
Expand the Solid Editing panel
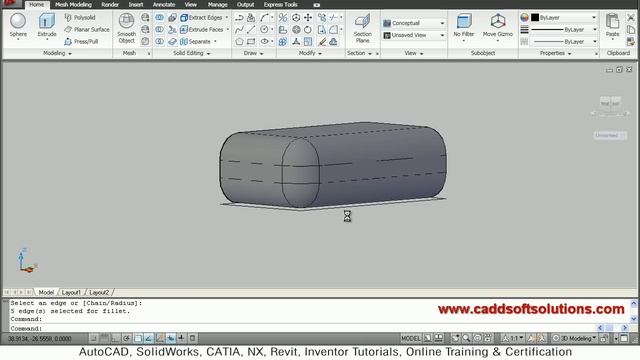(191, 53)
